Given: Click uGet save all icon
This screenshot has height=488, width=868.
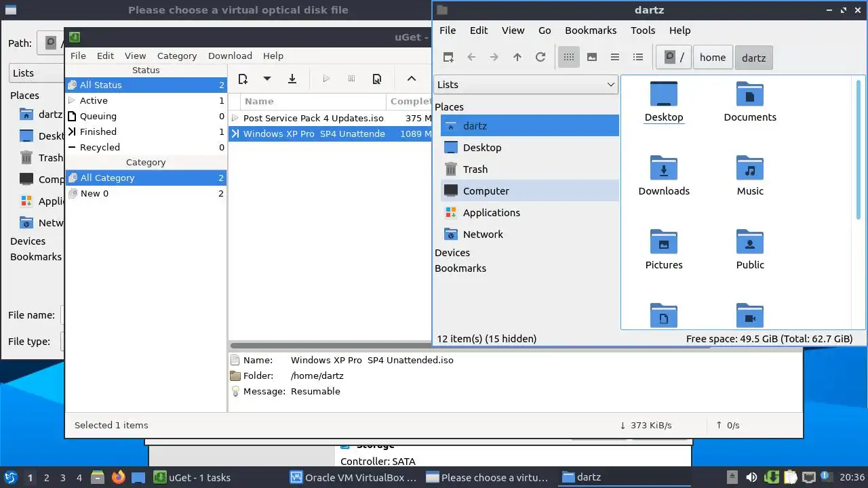Looking at the screenshot, I should (292, 79).
